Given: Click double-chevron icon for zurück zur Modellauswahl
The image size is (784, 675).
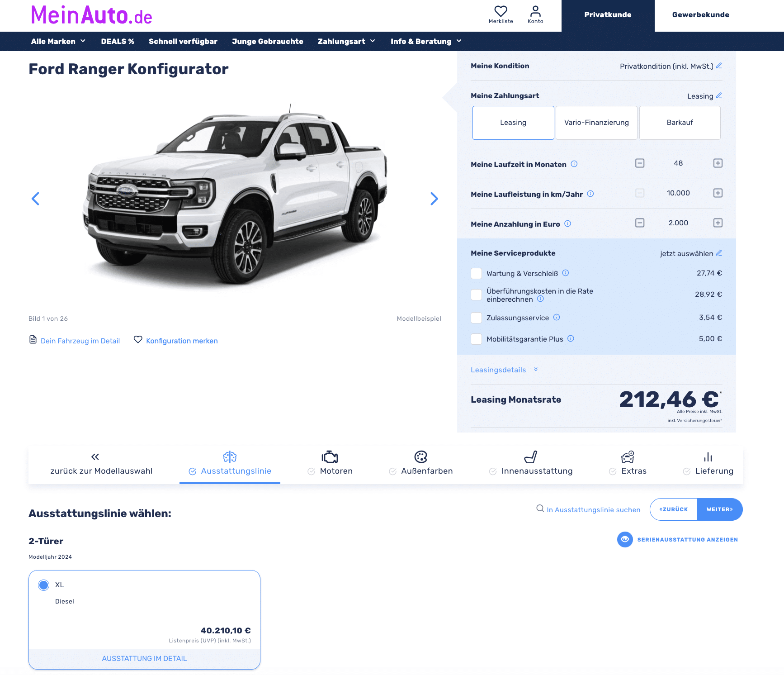Looking at the screenshot, I should (x=95, y=457).
